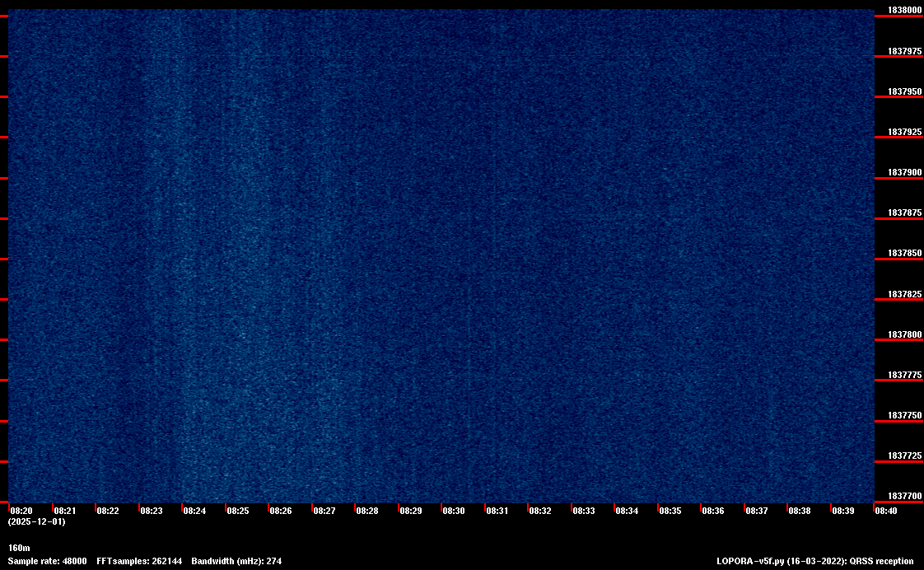Click the 08:27 time label

pyautogui.click(x=324, y=511)
